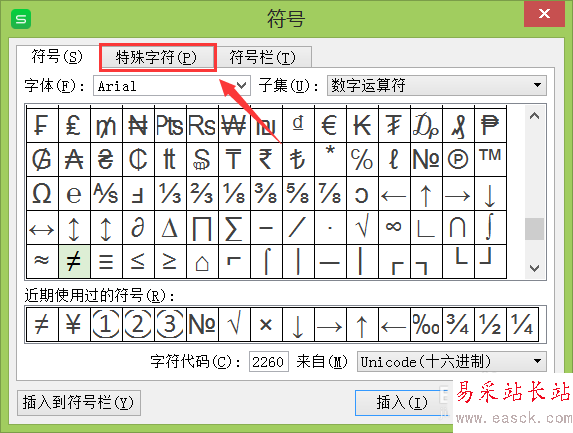The height and width of the screenshot is (433, 573).
Task: Select the pound sterling £ symbol
Action: pos(74,125)
